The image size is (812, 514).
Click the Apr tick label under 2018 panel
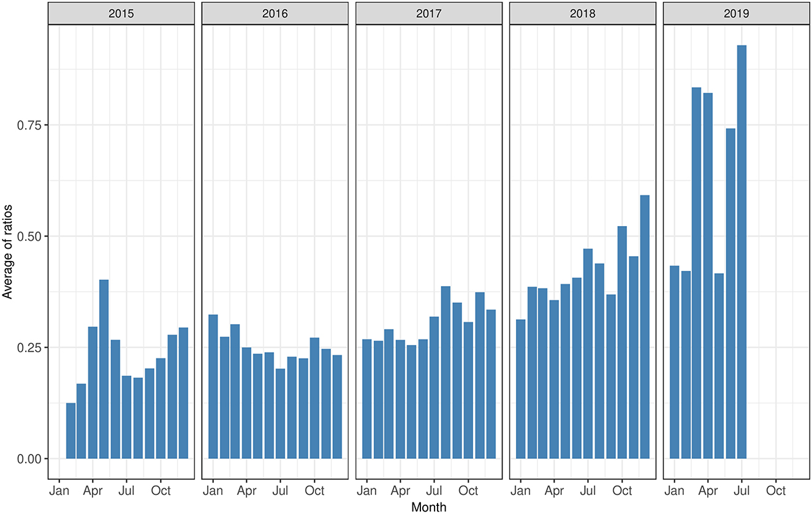pos(555,491)
